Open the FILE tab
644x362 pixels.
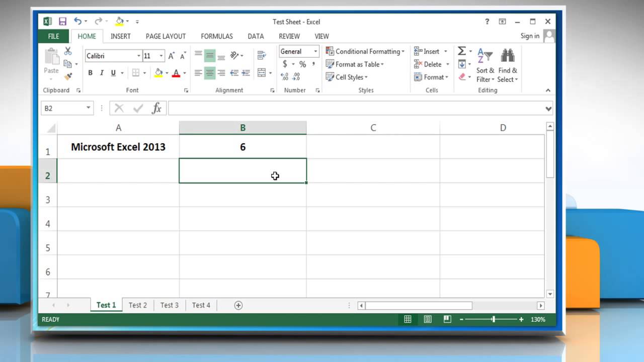53,36
